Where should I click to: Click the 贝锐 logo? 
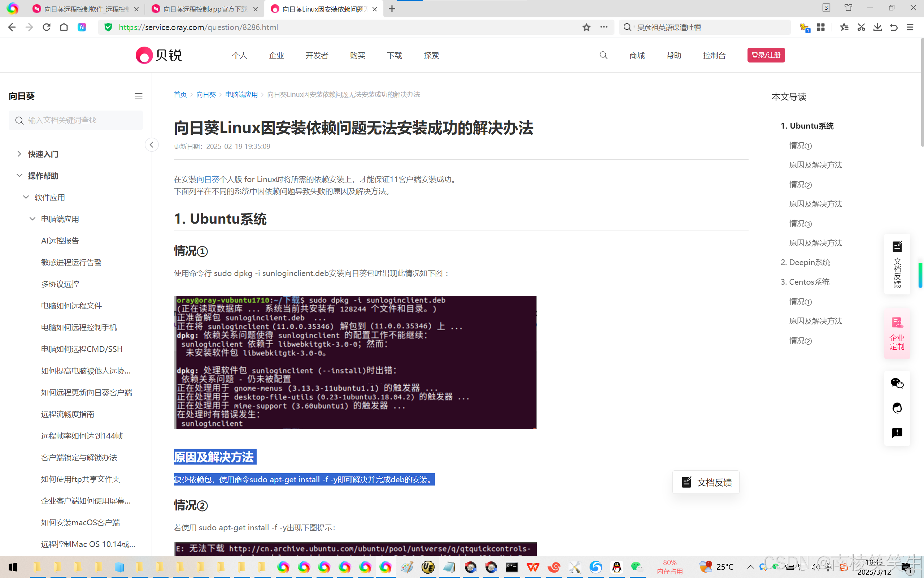point(159,55)
